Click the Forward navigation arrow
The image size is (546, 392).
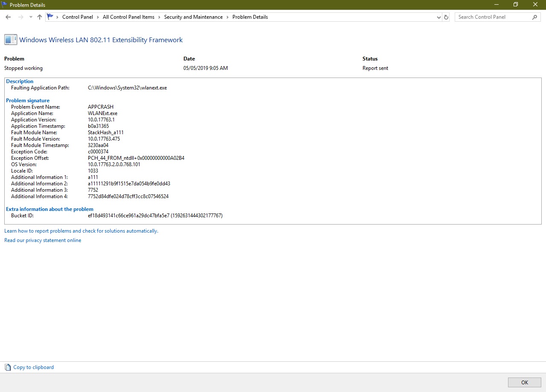tap(20, 17)
